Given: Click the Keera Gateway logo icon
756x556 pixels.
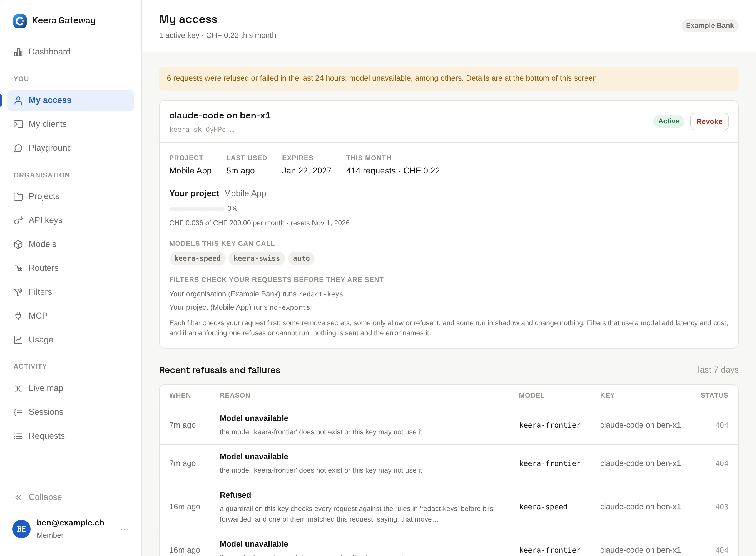Looking at the screenshot, I should click(20, 21).
